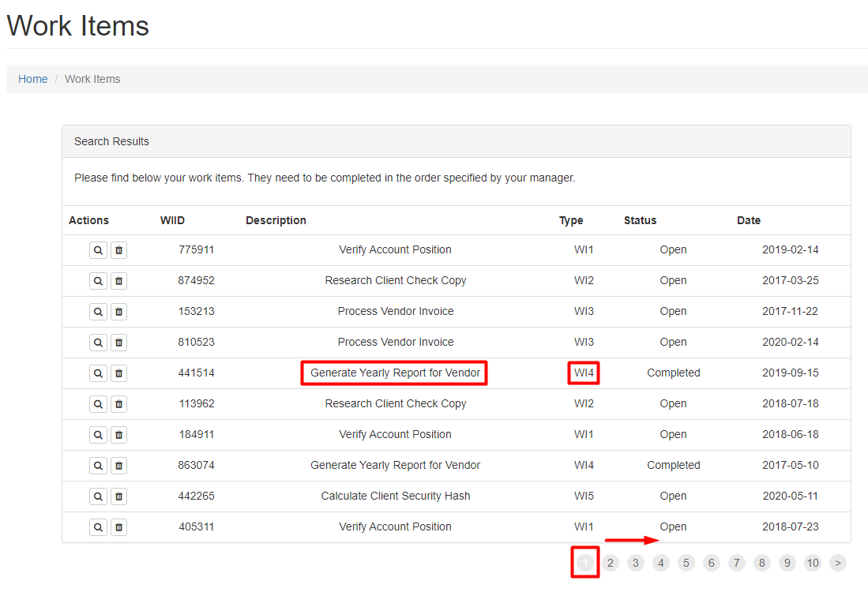Click WIID 405311
The image size is (868, 592).
(x=196, y=526)
